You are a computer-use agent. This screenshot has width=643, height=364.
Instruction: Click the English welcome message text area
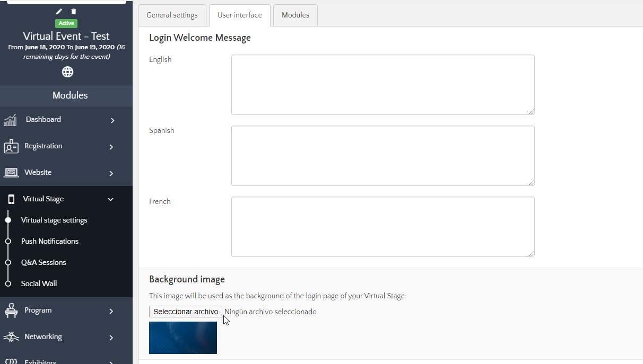click(x=383, y=85)
